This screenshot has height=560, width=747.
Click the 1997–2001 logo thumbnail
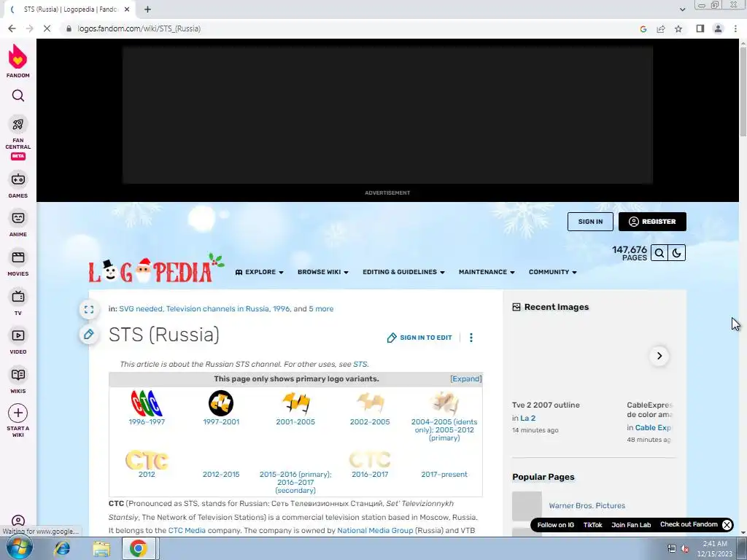(221, 402)
